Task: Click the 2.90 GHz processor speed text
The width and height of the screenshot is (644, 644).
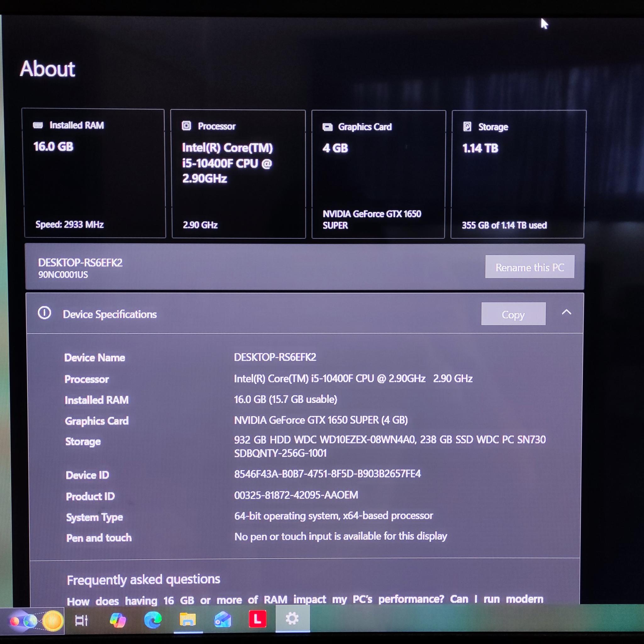Action: click(200, 225)
